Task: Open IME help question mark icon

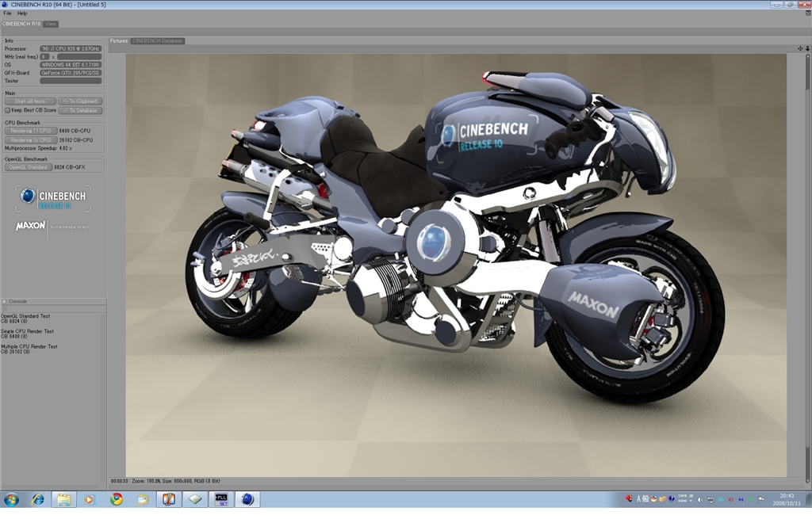Action: click(672, 499)
